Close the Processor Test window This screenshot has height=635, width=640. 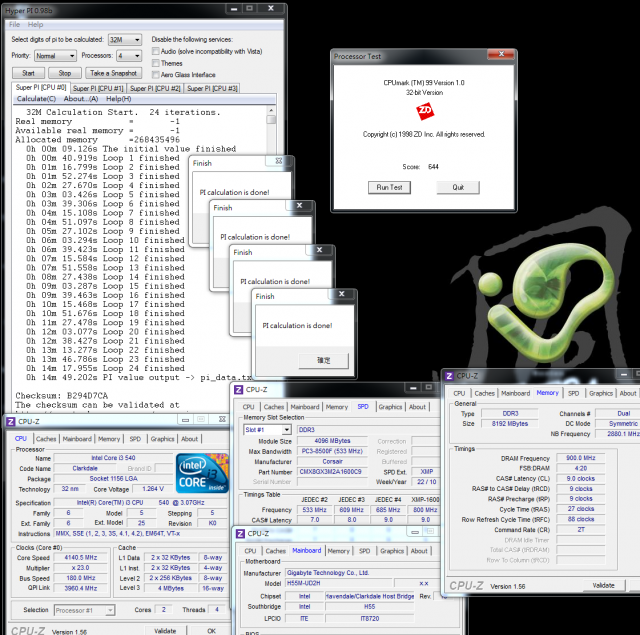[x=501, y=54]
